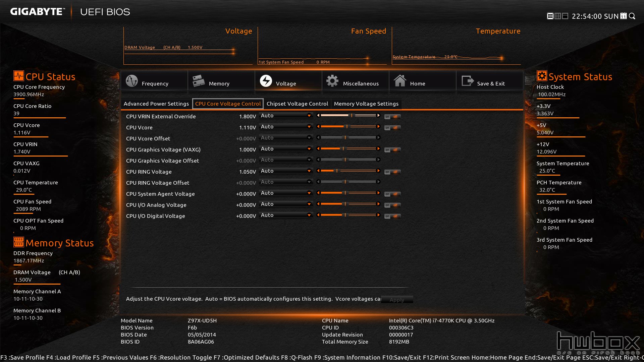644x362 pixels.
Task: Decrease CPU VRIN External Override with left arrow
Action: click(x=318, y=115)
